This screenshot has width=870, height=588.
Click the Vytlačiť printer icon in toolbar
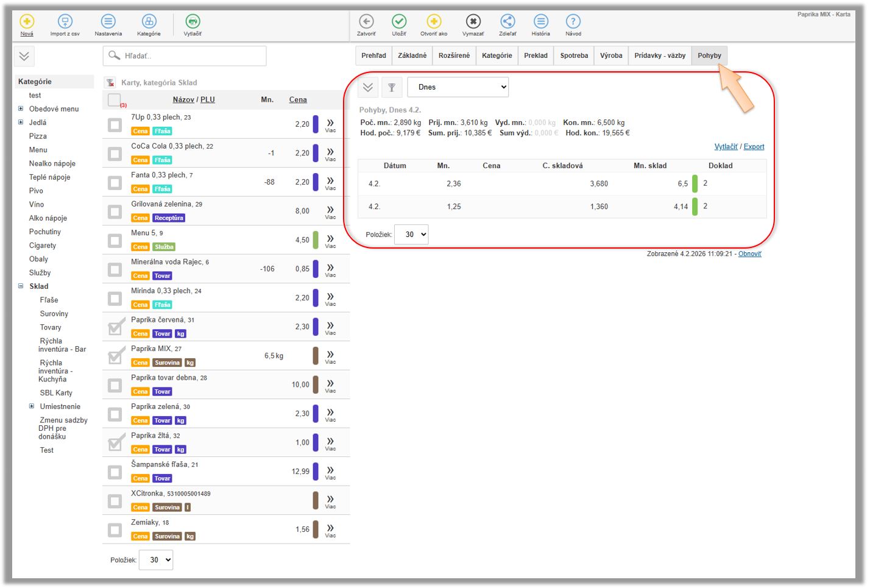[x=193, y=22]
